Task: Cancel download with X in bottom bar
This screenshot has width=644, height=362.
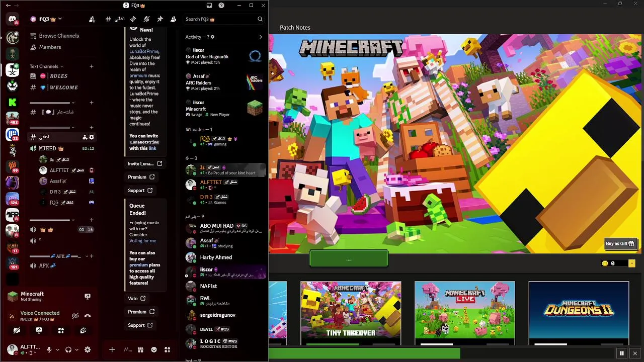Action: coord(635,353)
